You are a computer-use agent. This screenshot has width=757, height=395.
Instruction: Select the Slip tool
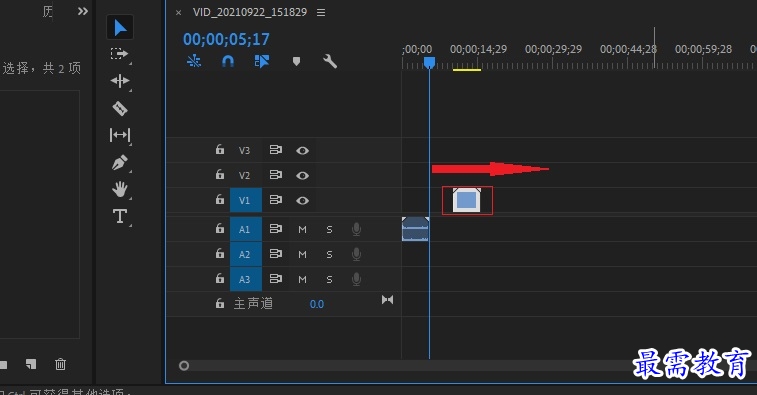coord(120,135)
